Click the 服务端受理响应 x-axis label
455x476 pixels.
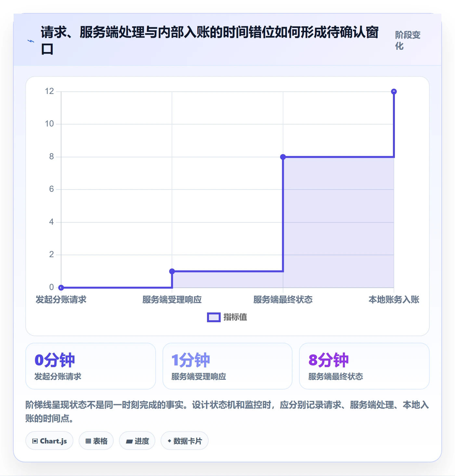pos(172,299)
